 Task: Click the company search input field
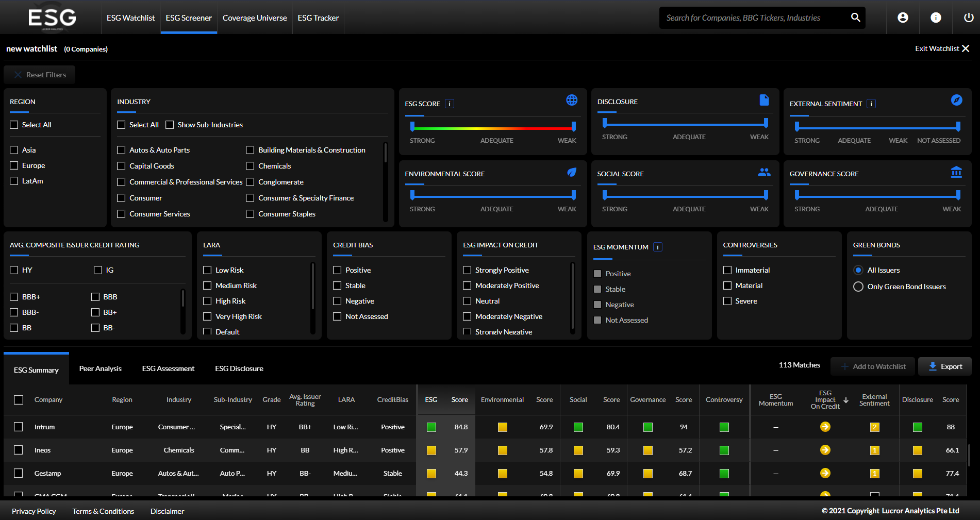[755, 18]
